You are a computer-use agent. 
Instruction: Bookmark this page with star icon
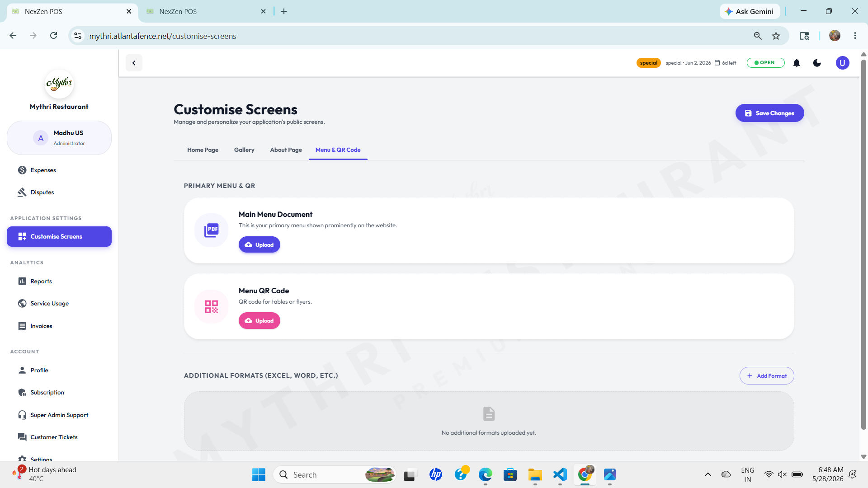pyautogui.click(x=776, y=36)
